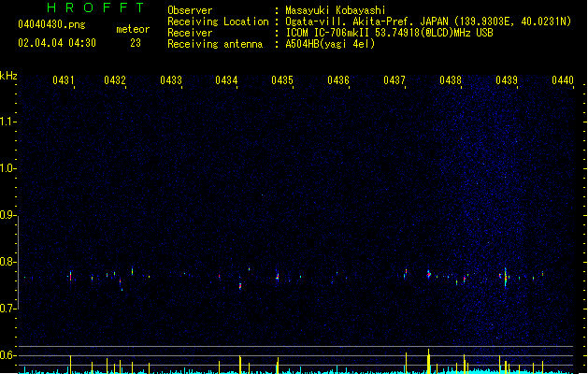The image size is (588, 374).
Task: Click the 0.7 frequency axis label
Action: point(7,309)
